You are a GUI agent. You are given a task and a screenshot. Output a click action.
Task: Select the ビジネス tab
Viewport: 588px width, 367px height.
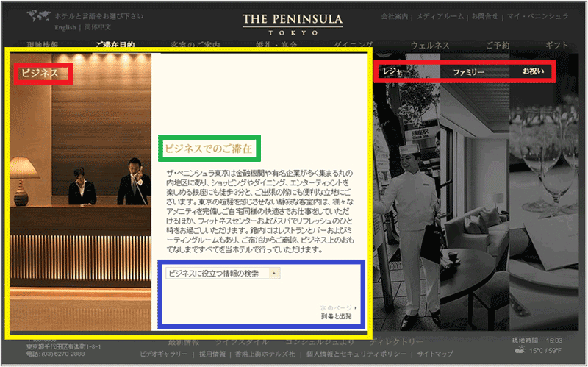[x=40, y=73]
